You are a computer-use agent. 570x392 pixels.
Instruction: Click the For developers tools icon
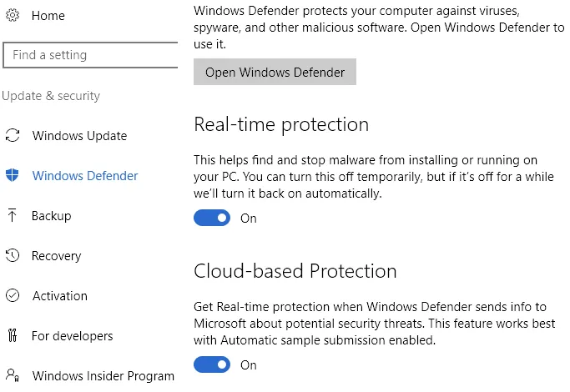click(x=13, y=335)
